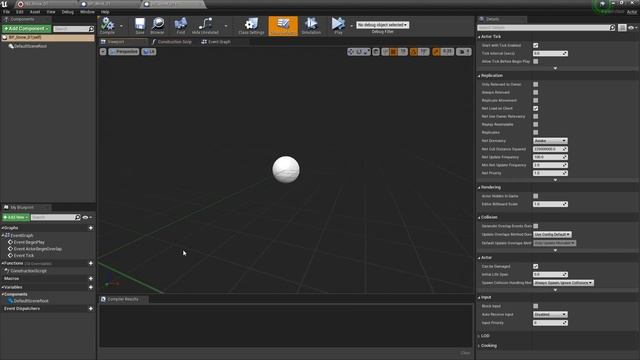Select the highlighted Class Defaults toolbar button
The width and height of the screenshot is (640, 360).
tap(283, 26)
